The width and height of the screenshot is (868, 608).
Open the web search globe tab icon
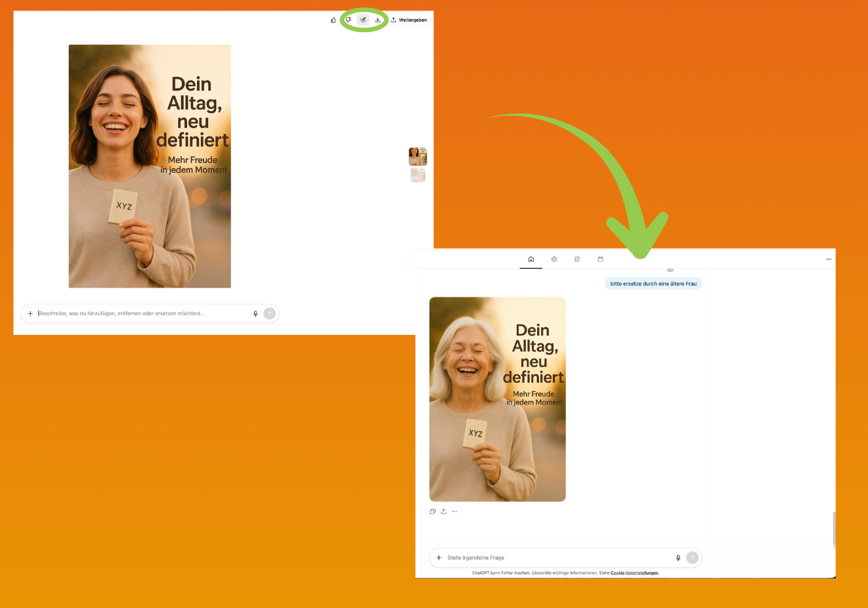coord(554,259)
